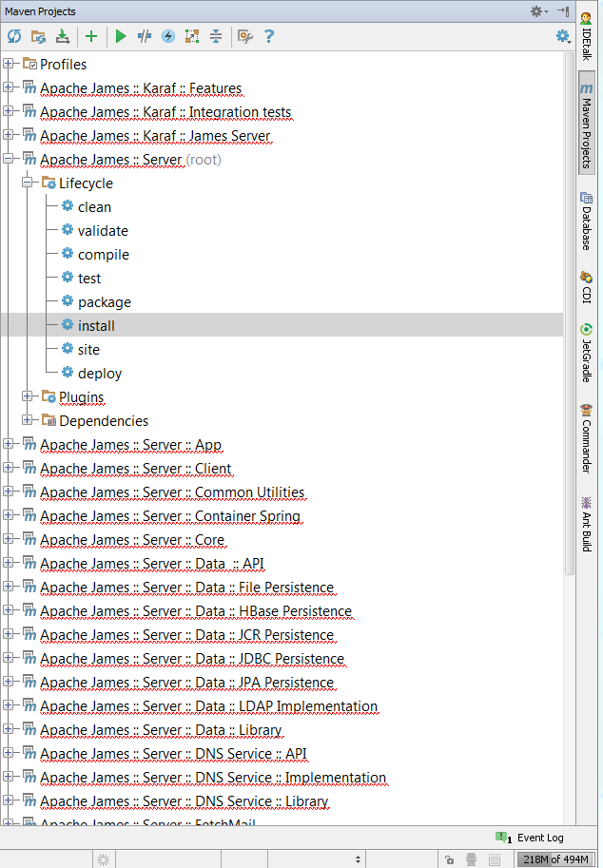Add a Maven project with plus icon
Screen dimensions: 603x868
tap(91, 36)
